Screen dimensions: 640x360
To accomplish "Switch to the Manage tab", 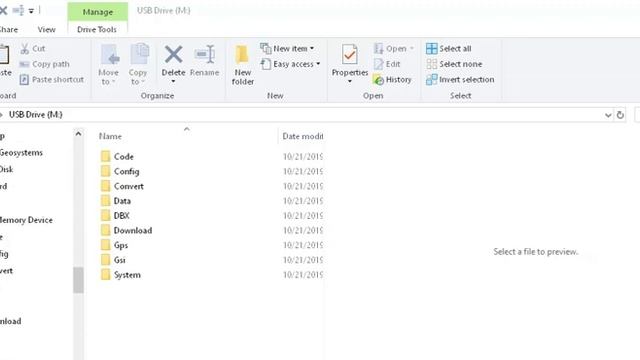I will (x=98, y=12).
